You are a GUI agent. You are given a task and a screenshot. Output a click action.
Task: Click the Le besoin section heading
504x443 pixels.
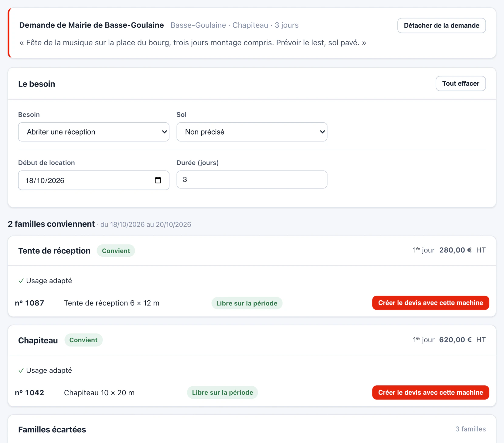[x=37, y=84]
